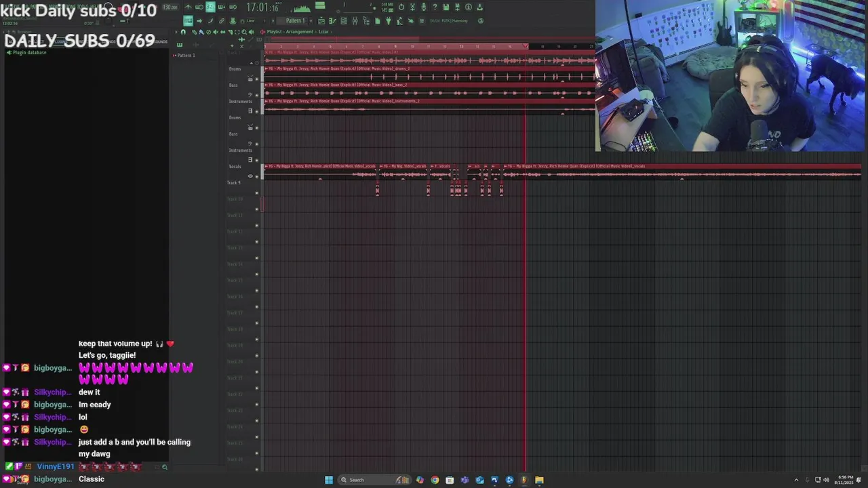Image resolution: width=868 pixels, height=488 pixels.
Task: Open the project info icon
Action: 468,7
